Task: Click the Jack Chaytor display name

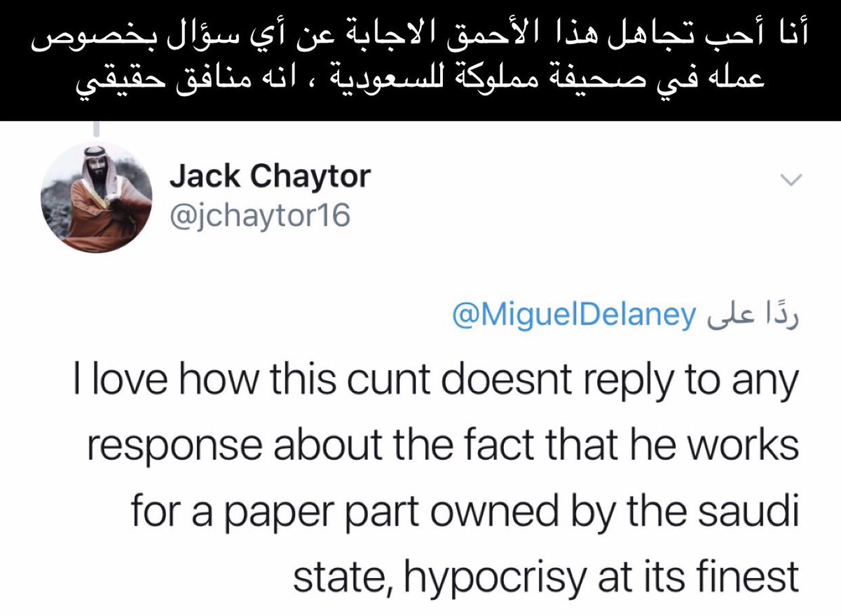Action: [x=270, y=177]
